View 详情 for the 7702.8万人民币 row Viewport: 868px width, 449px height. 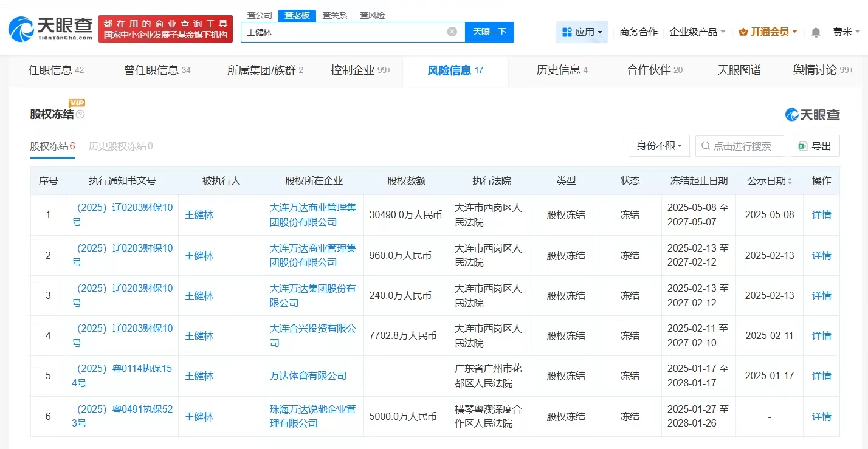click(822, 335)
